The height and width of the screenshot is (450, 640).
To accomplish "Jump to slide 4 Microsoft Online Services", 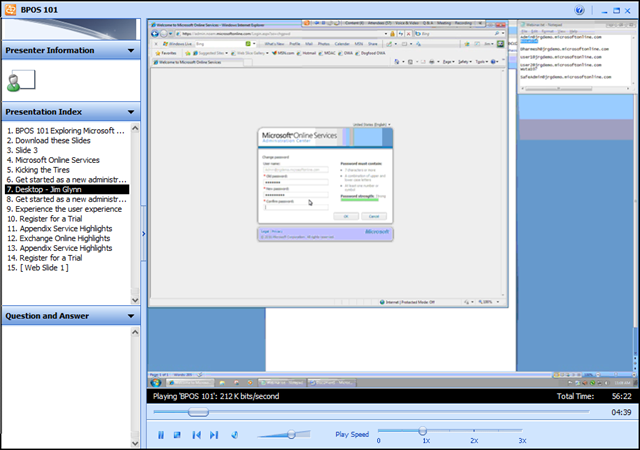I will pyautogui.click(x=54, y=160).
